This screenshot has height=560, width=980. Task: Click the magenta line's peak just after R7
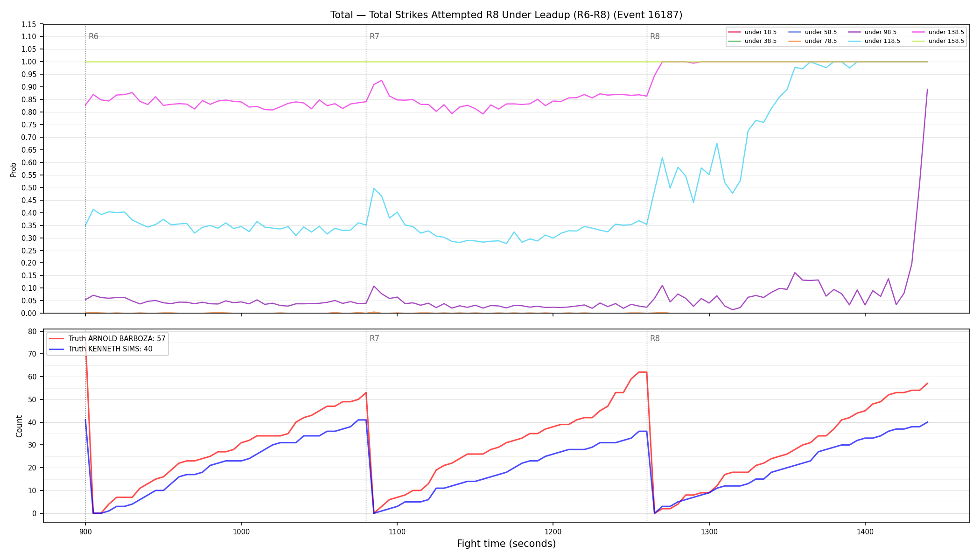tap(382, 80)
